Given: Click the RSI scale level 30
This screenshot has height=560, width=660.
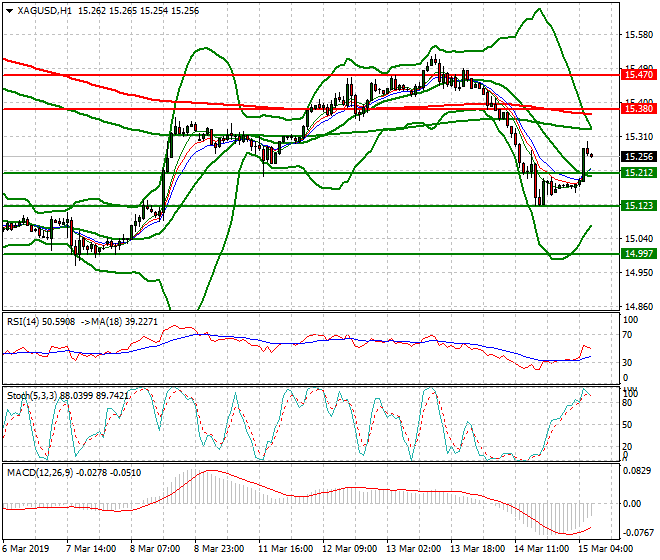Looking at the screenshot, I should [x=627, y=363].
